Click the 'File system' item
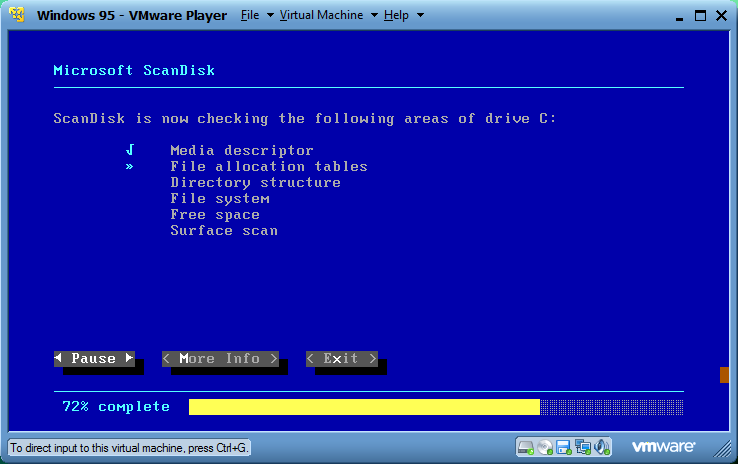The width and height of the screenshot is (738, 464). click(x=220, y=199)
